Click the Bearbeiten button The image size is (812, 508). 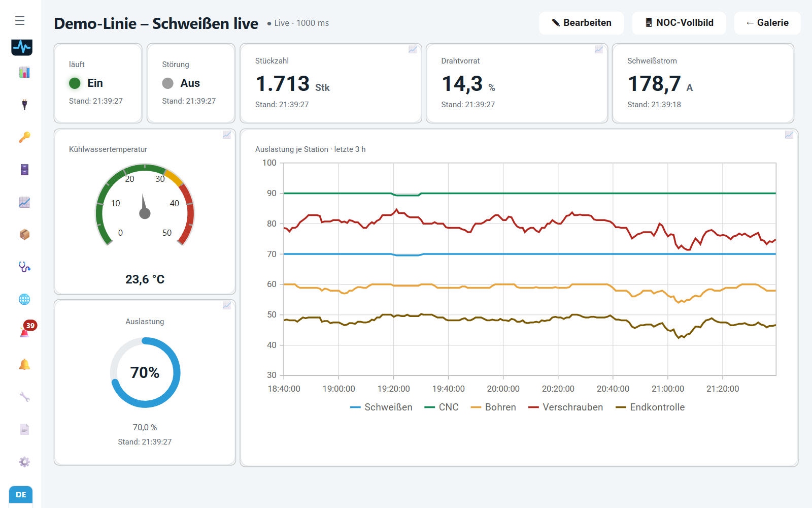tap(581, 23)
